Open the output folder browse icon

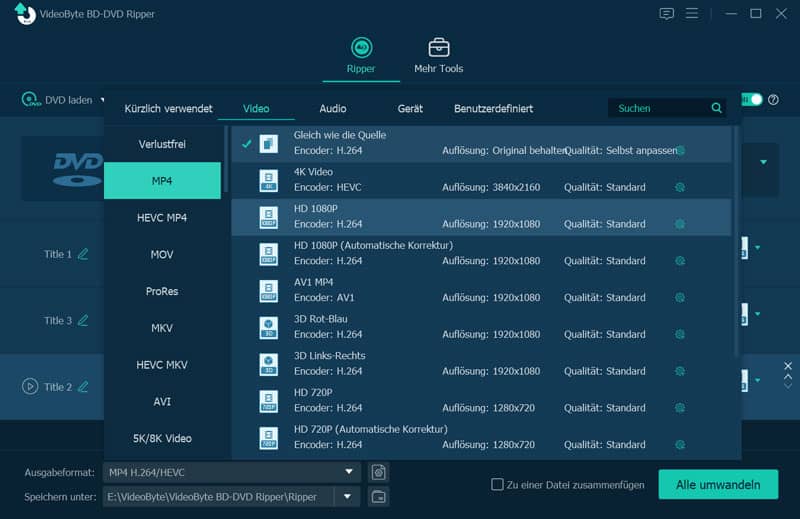pyautogui.click(x=378, y=496)
